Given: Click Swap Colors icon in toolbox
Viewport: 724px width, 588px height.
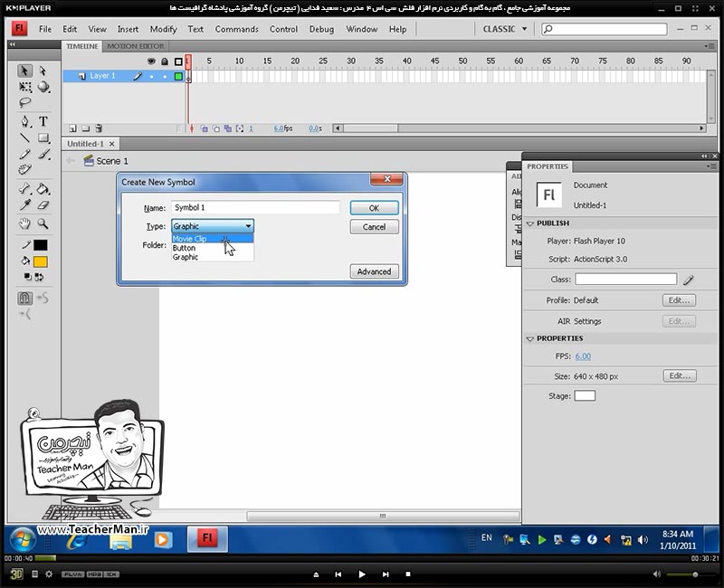Looking at the screenshot, I should [x=39, y=277].
